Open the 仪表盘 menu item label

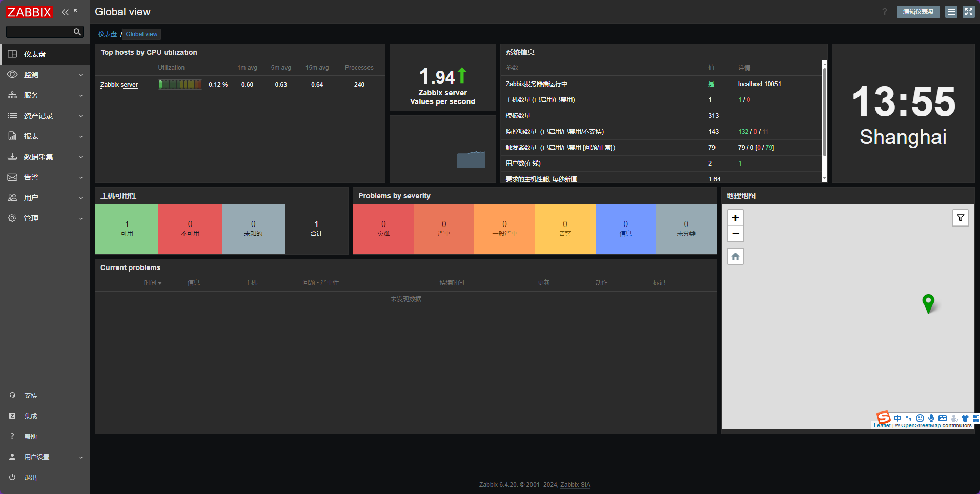pyautogui.click(x=35, y=54)
